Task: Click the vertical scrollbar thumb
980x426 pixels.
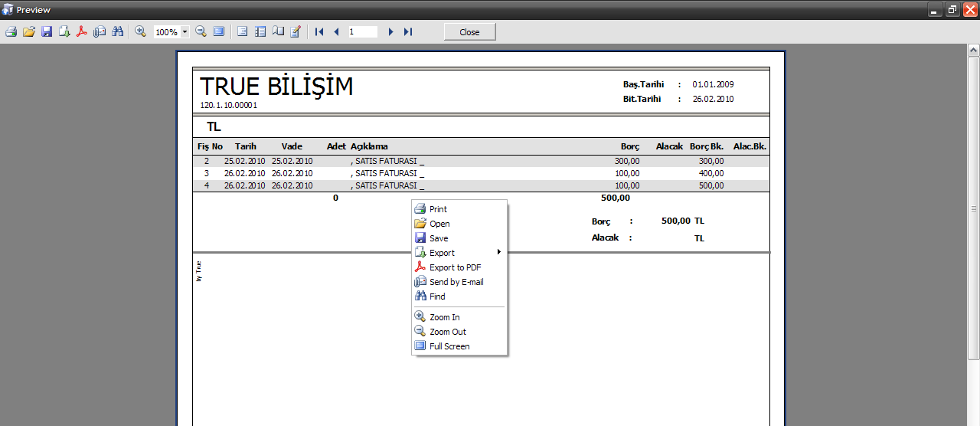Action: pos(974,208)
